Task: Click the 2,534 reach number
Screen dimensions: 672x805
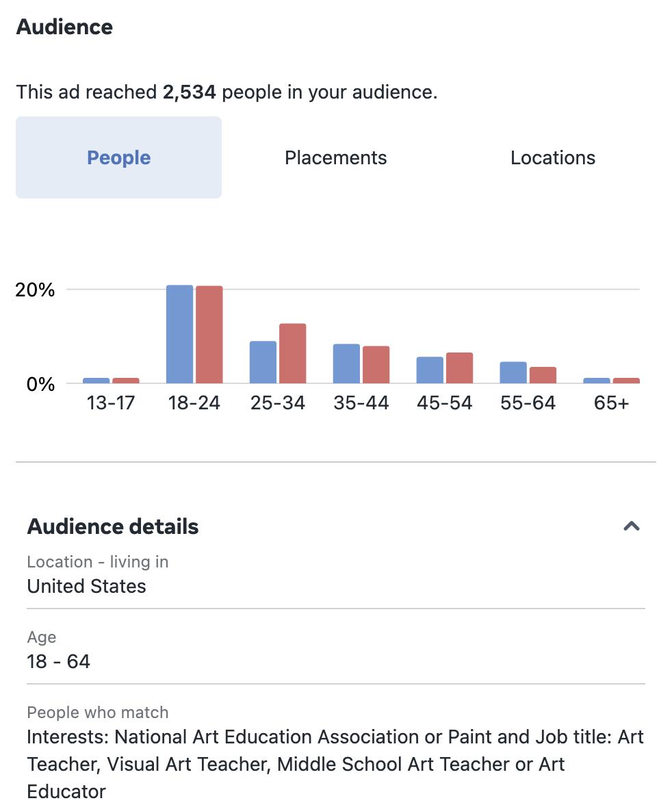Action: click(x=189, y=92)
